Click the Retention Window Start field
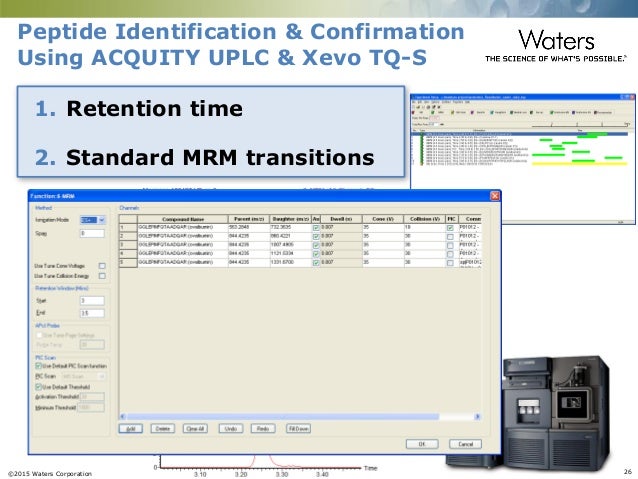638x479 pixels. tap(92, 301)
